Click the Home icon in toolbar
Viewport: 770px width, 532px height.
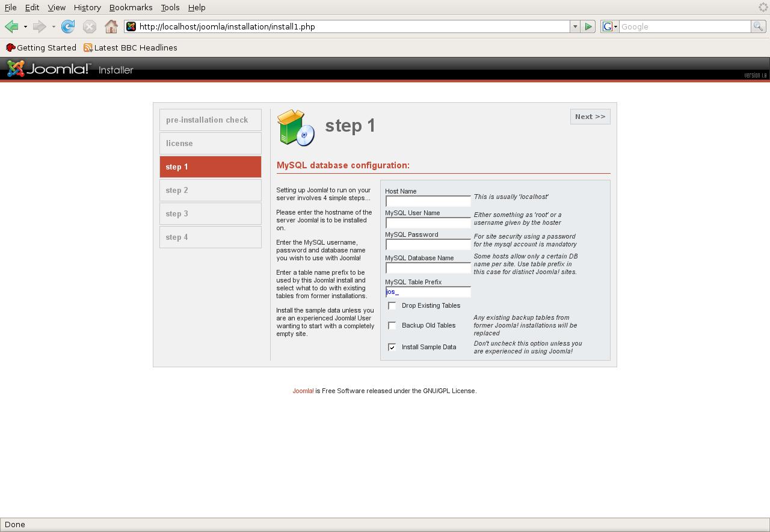click(111, 26)
